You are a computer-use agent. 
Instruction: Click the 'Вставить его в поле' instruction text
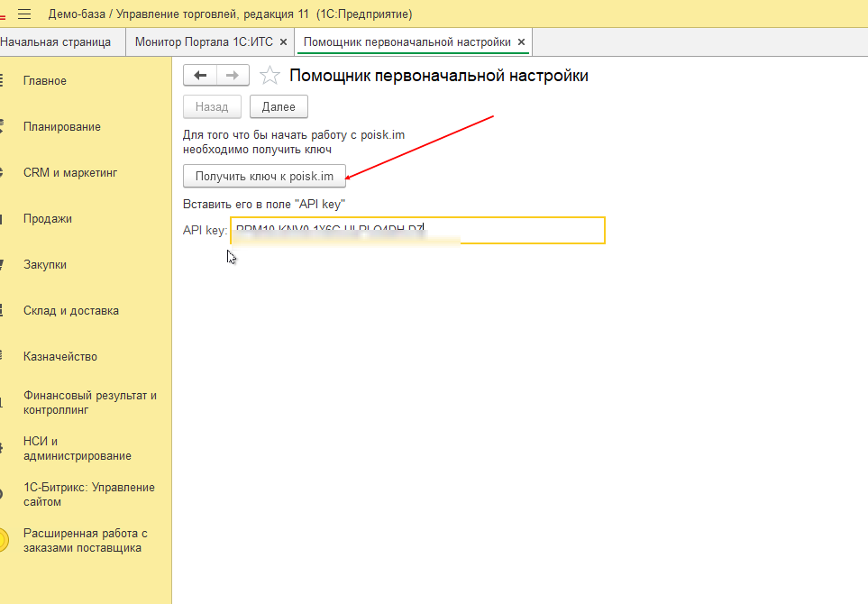tap(264, 205)
